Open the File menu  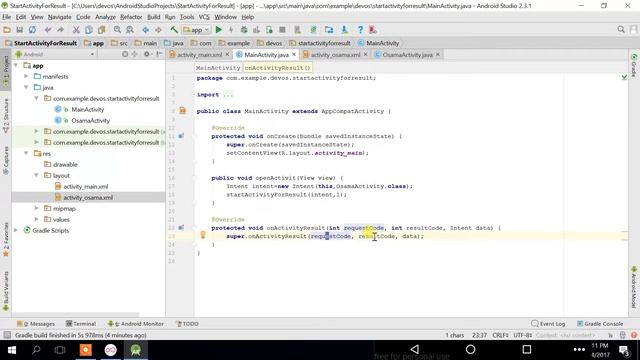click(x=7, y=17)
